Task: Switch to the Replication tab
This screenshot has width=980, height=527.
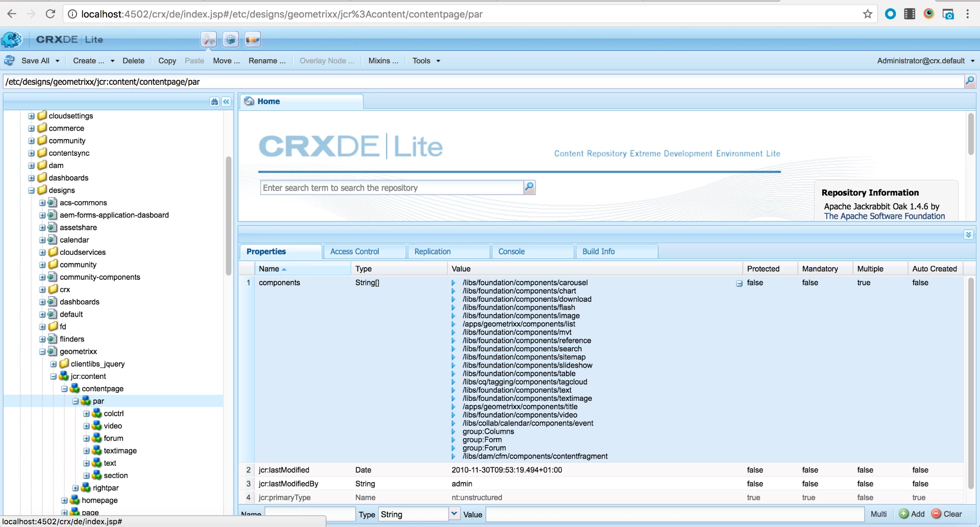Action: click(449, 251)
